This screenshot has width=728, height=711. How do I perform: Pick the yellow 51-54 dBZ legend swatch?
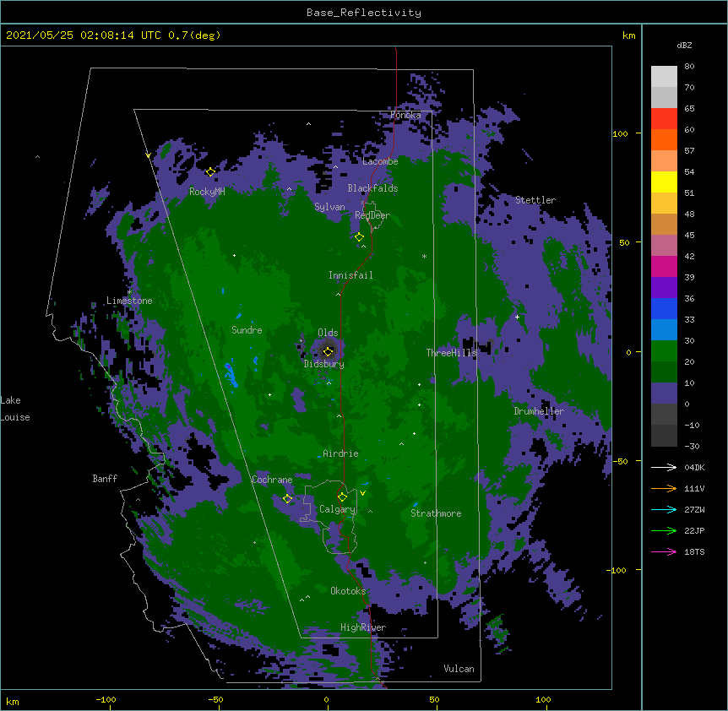coord(664,182)
